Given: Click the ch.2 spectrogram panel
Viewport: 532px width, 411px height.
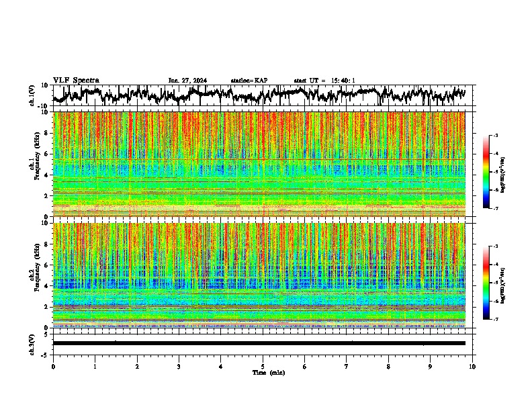Looking at the screenshot, I should pos(259,275).
